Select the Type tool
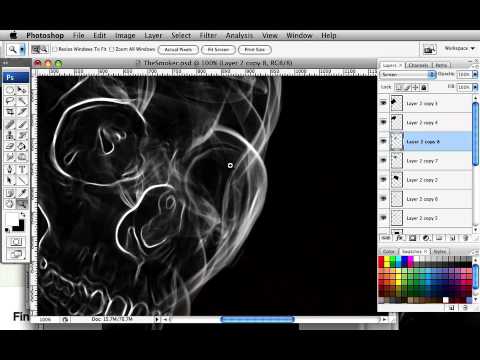 [x=22, y=169]
